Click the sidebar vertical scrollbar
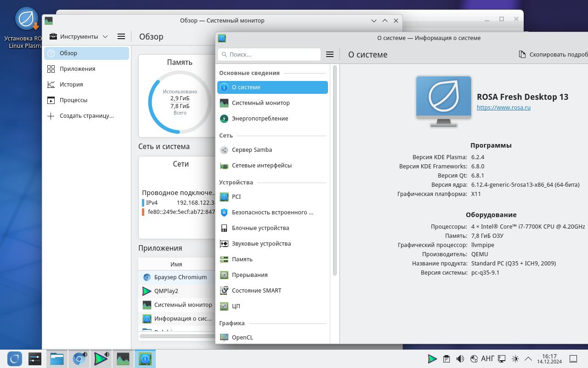This screenshot has width=588, height=368. point(335,170)
